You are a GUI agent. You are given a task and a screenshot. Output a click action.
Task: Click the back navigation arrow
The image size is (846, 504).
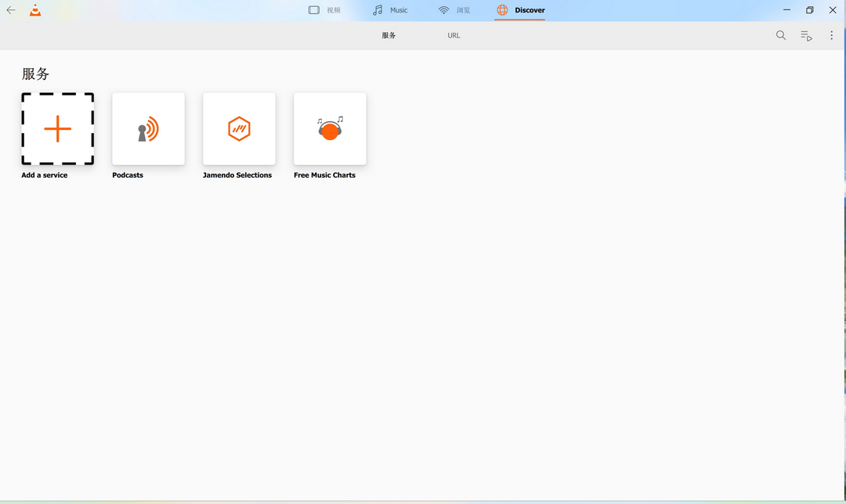[x=10, y=10]
